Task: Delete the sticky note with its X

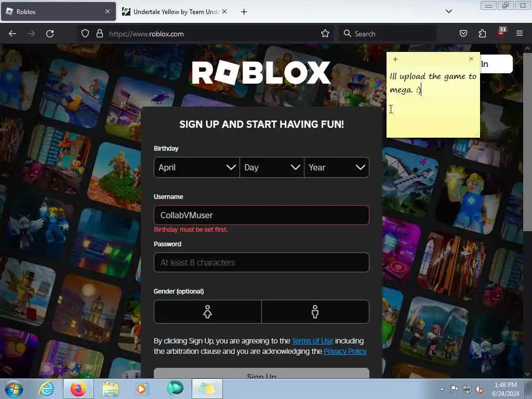Action: pos(471,59)
